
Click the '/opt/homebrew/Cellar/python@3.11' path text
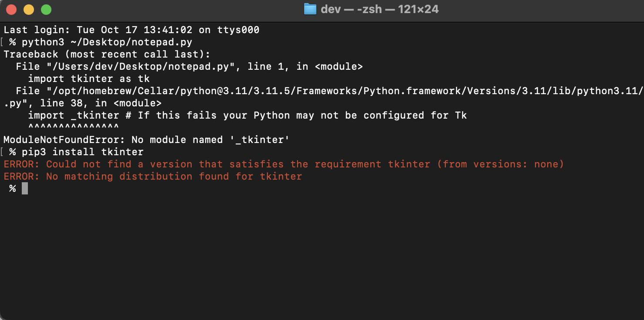(144, 91)
